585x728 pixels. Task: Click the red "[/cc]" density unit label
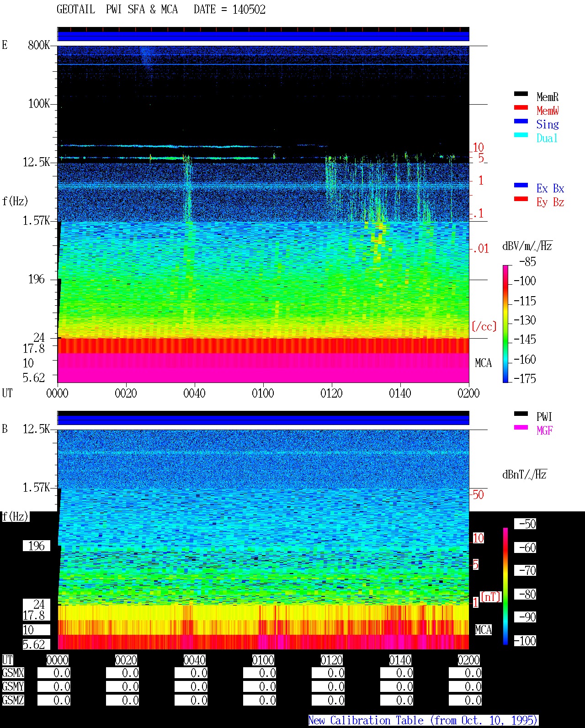tap(484, 326)
